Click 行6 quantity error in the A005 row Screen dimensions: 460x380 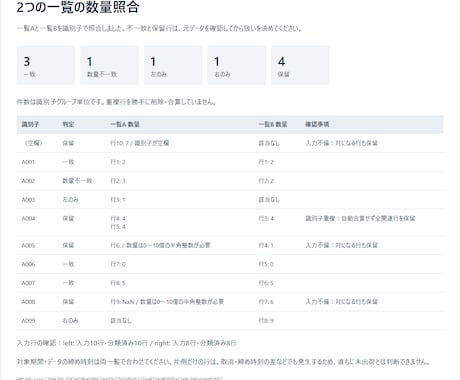point(160,245)
